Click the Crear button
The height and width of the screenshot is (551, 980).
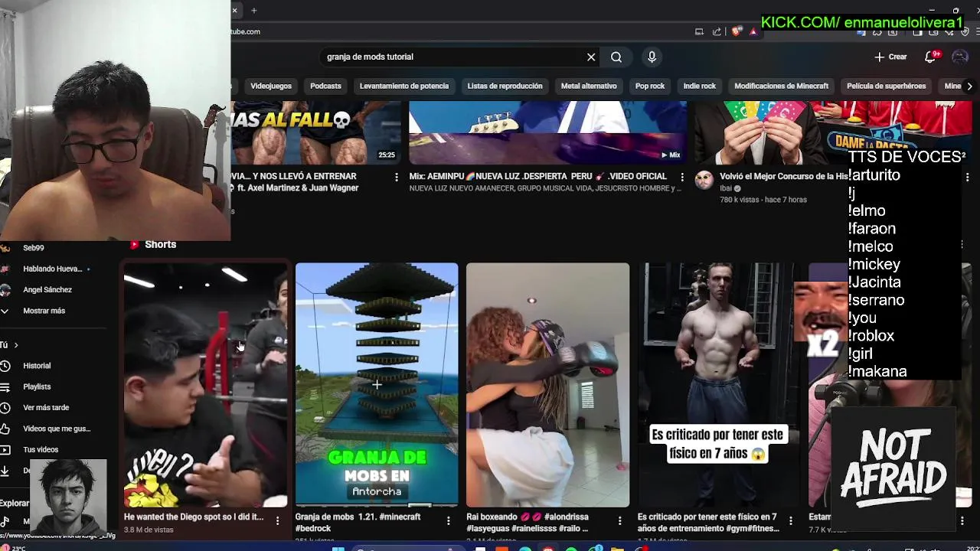(890, 57)
